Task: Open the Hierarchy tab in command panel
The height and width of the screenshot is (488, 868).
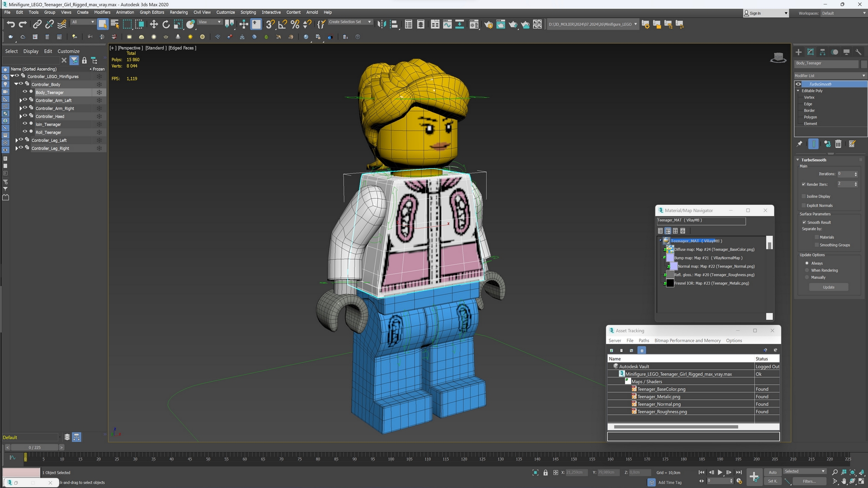Action: (x=822, y=52)
